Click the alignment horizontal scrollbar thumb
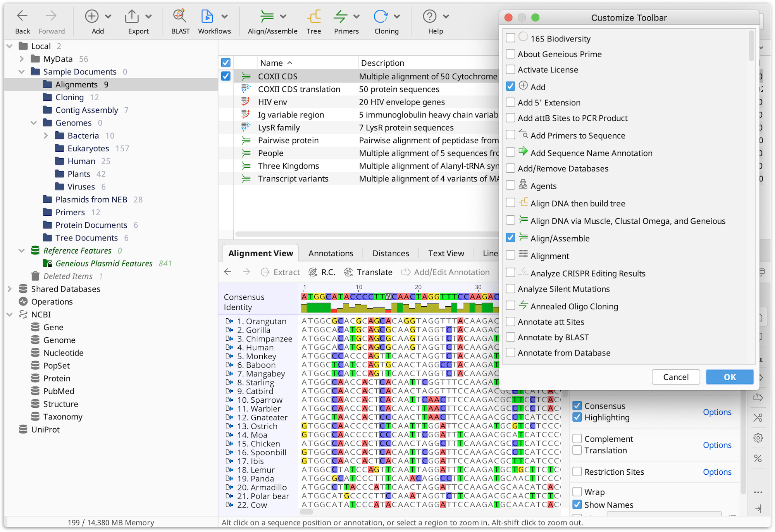Viewport: 775px width, 532px height. click(307, 511)
